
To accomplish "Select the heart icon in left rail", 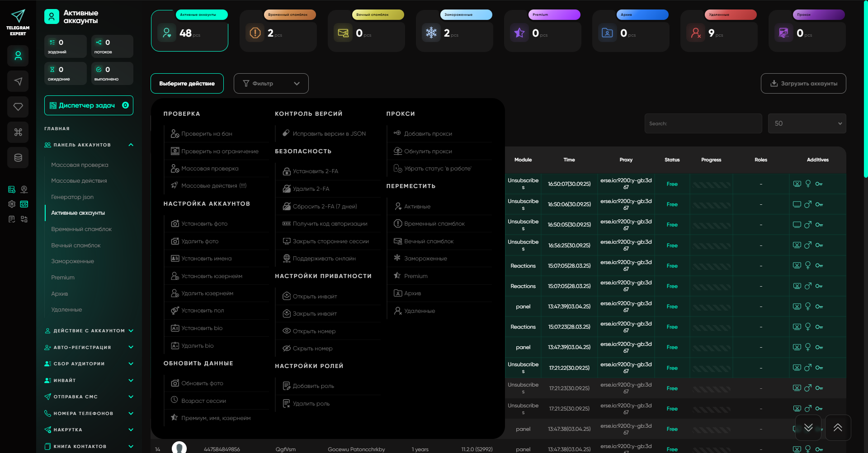I will pyautogui.click(x=18, y=107).
